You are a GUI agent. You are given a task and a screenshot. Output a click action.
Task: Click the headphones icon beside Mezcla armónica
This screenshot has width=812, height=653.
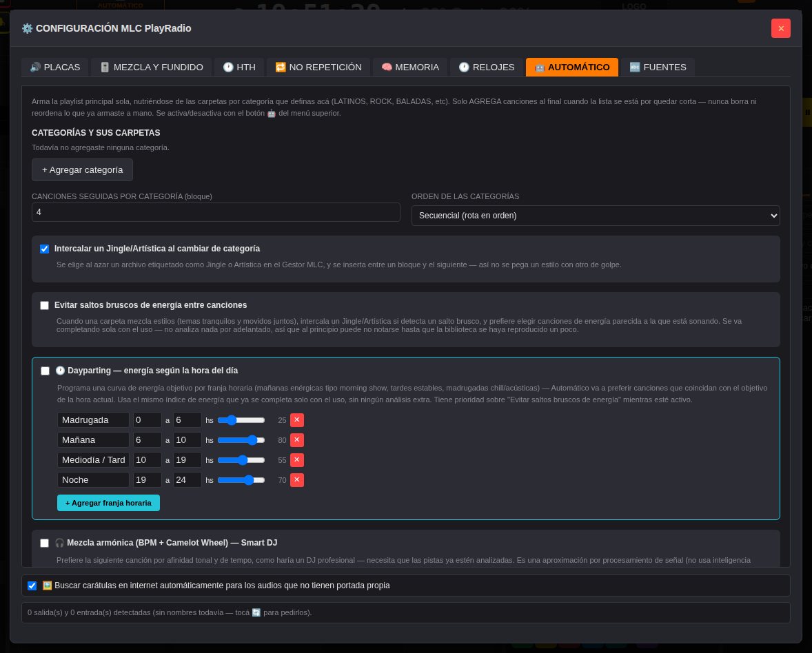pos(59,543)
